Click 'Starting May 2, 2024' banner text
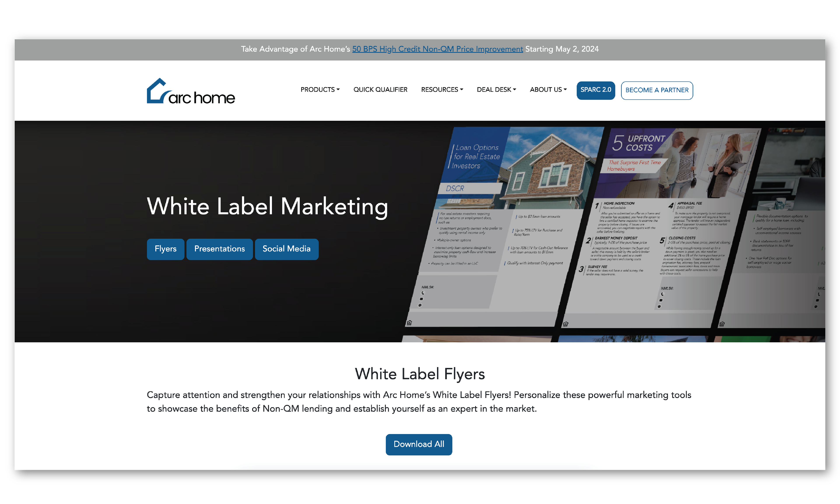Image resolution: width=840 pixels, height=504 pixels. (562, 49)
